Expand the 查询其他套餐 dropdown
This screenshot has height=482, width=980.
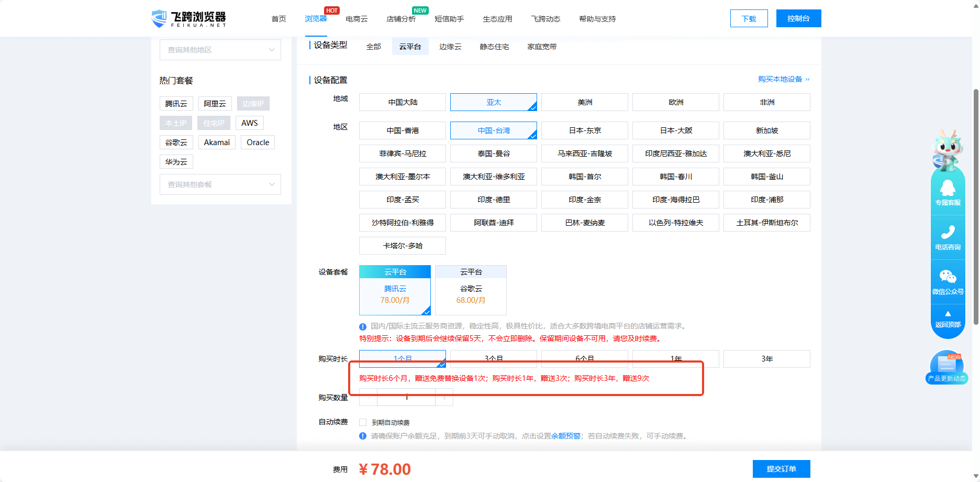(220, 184)
